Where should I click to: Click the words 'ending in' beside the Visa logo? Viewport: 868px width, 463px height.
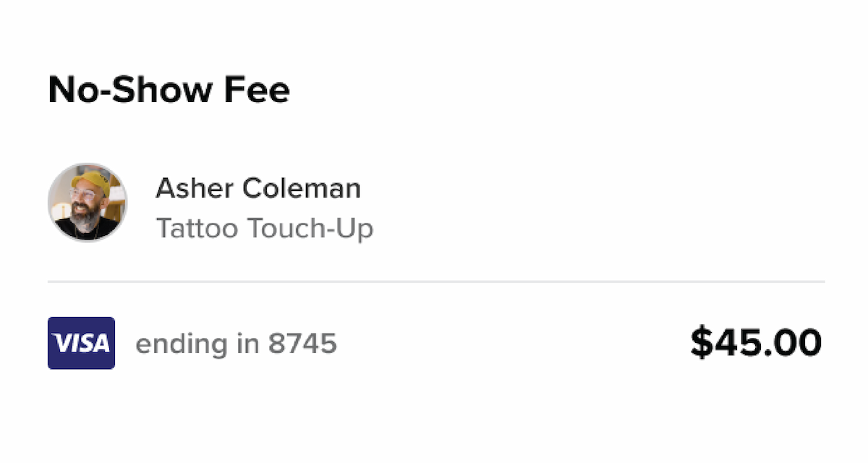198,344
